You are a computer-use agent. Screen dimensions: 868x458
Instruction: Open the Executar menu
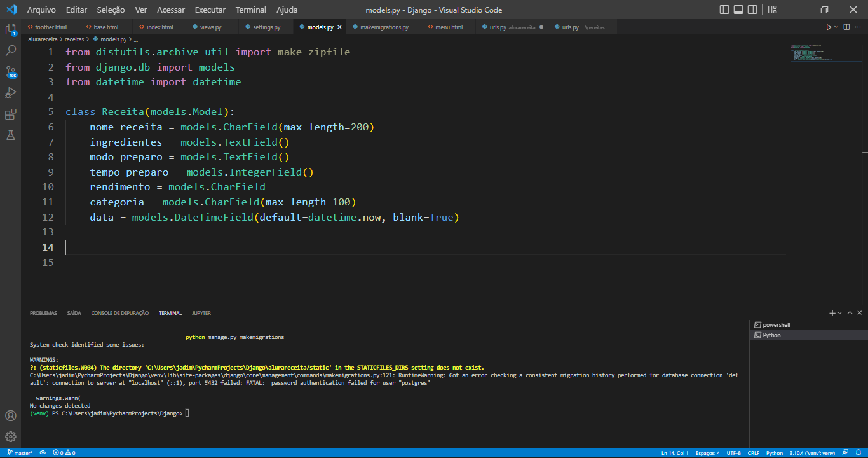tap(210, 10)
